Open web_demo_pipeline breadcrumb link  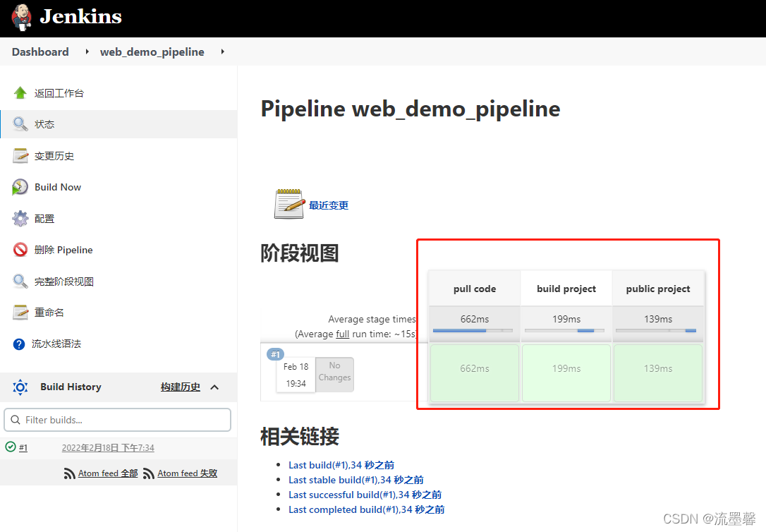pos(152,52)
